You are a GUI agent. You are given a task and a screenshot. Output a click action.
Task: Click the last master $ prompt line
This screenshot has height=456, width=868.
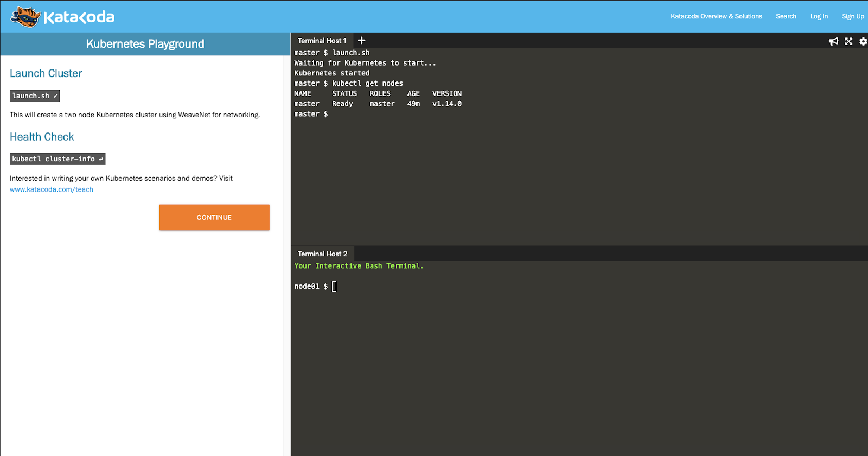(x=311, y=114)
